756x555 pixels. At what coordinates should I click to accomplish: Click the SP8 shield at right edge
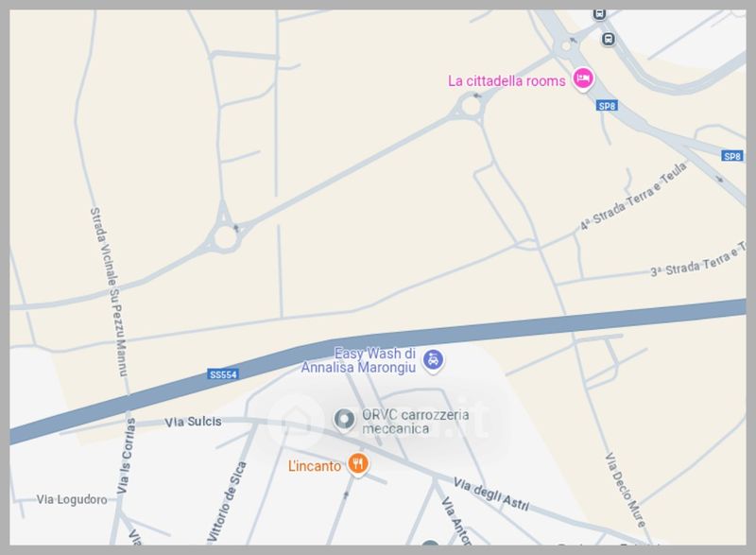pyautogui.click(x=732, y=156)
